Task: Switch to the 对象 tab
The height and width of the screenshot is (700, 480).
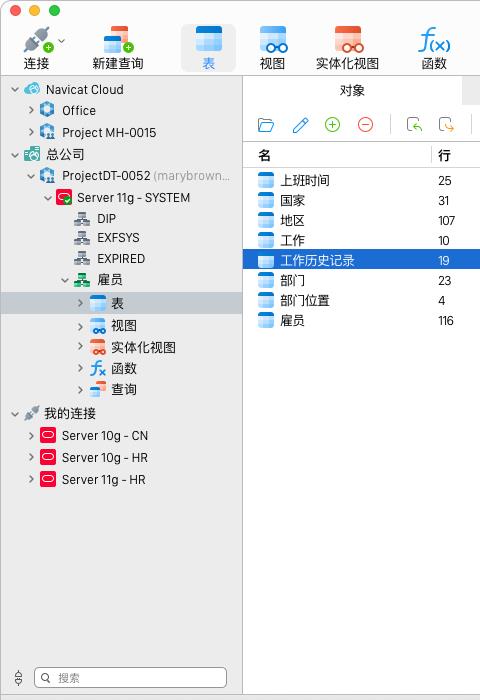Action: (x=352, y=91)
